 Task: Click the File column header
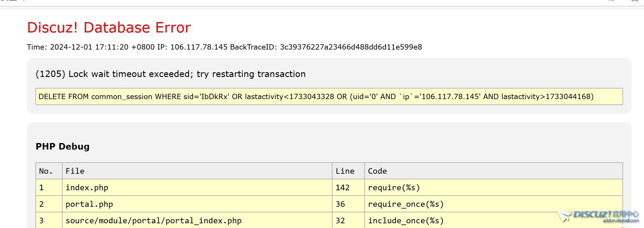(75, 171)
